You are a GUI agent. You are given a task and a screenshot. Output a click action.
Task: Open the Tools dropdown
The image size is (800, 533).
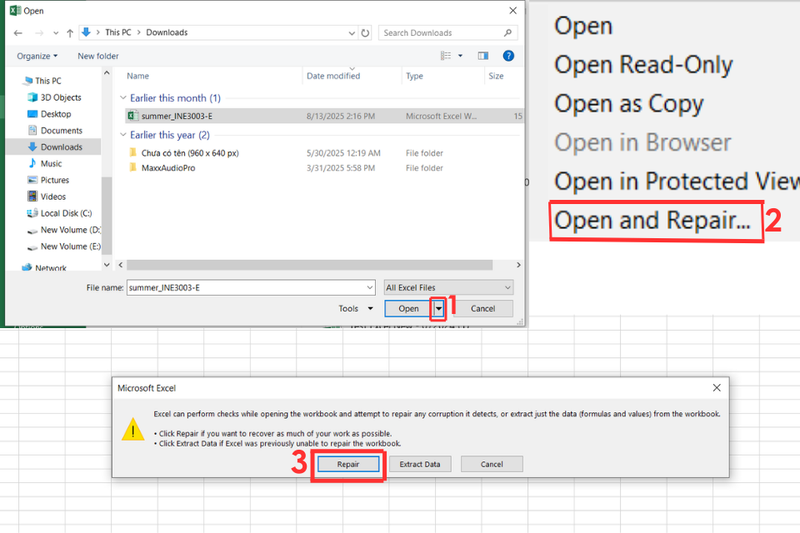tap(356, 309)
